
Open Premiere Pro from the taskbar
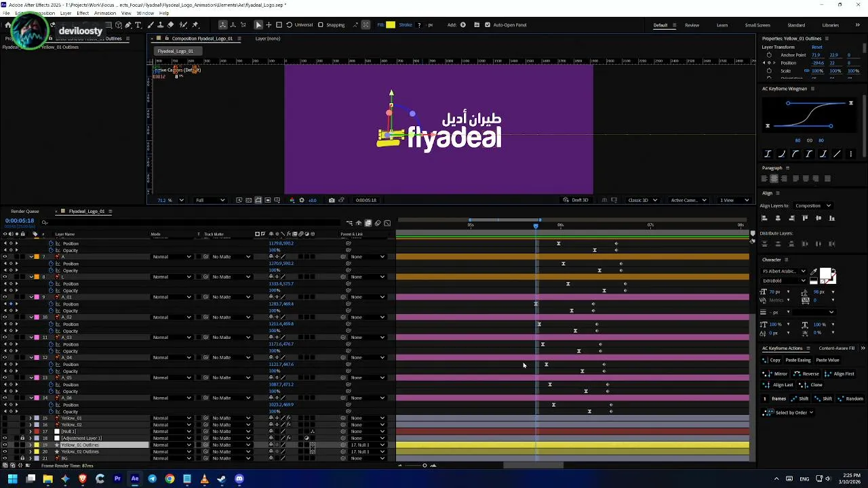point(117,479)
